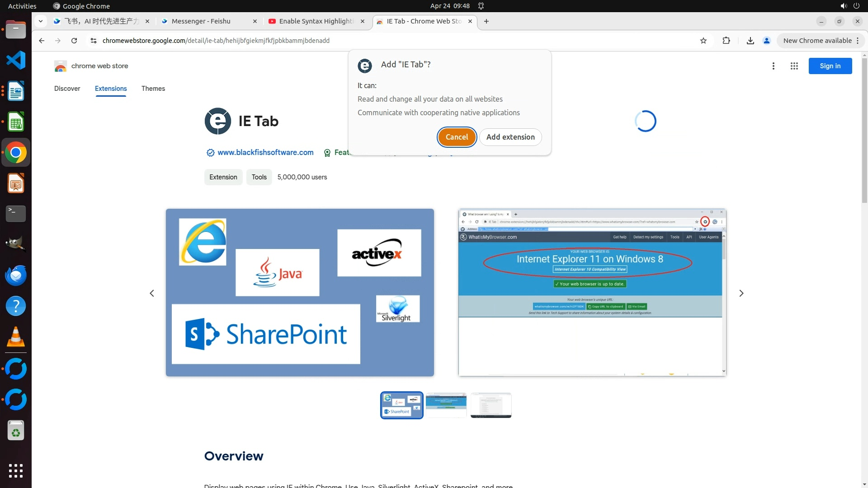Open www.blackfishsoftware.com link
The height and width of the screenshot is (488, 868).
(x=265, y=153)
